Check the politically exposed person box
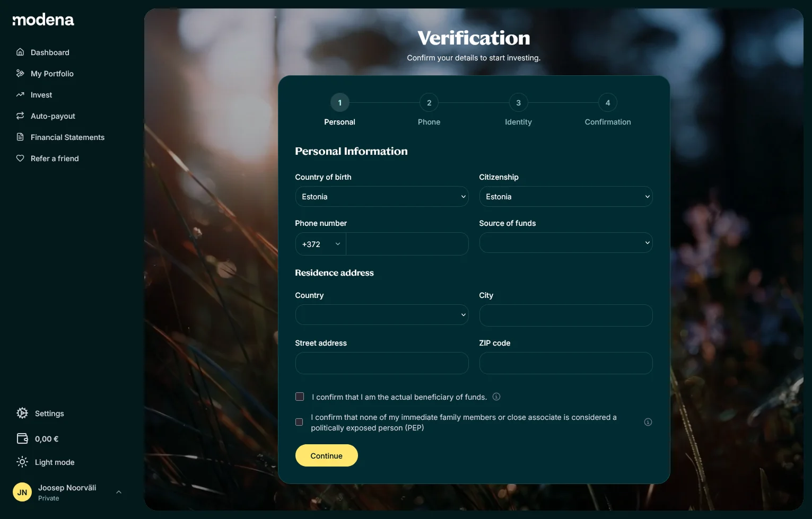This screenshot has width=812, height=519. (x=299, y=422)
